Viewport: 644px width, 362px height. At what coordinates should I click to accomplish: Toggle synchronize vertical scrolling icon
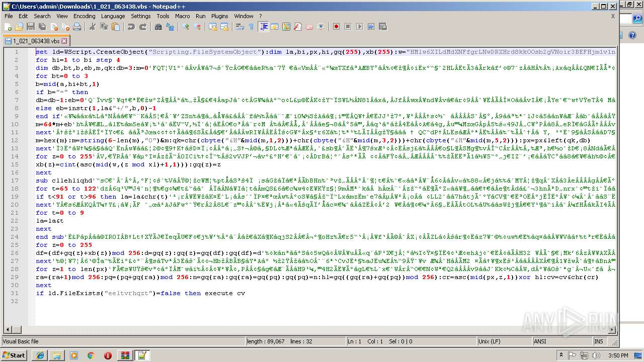(213, 27)
